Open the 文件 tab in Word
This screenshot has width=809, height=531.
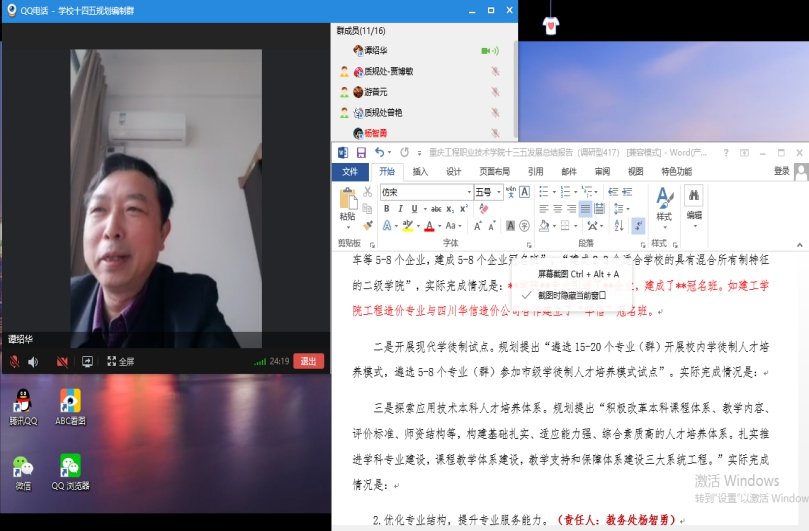click(349, 171)
